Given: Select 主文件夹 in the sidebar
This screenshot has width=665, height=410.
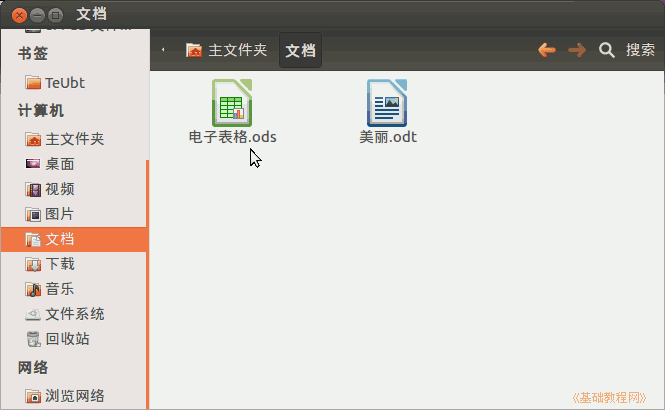Looking at the screenshot, I should 74,139.
